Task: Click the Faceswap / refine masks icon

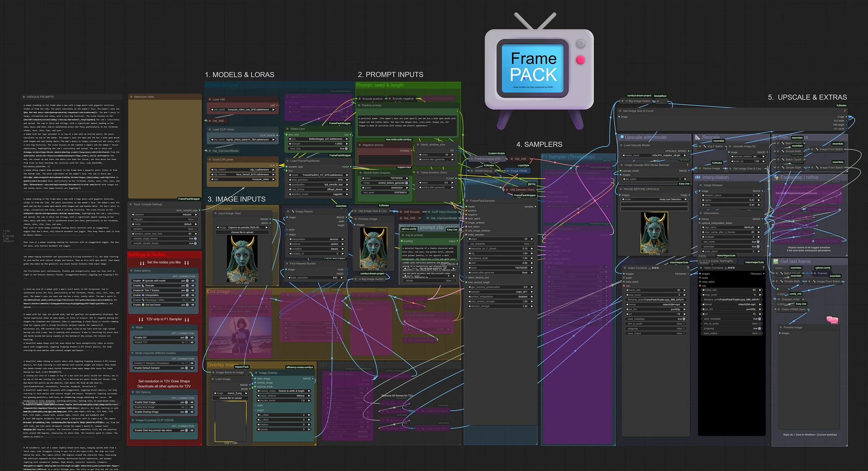Action: (x=776, y=177)
